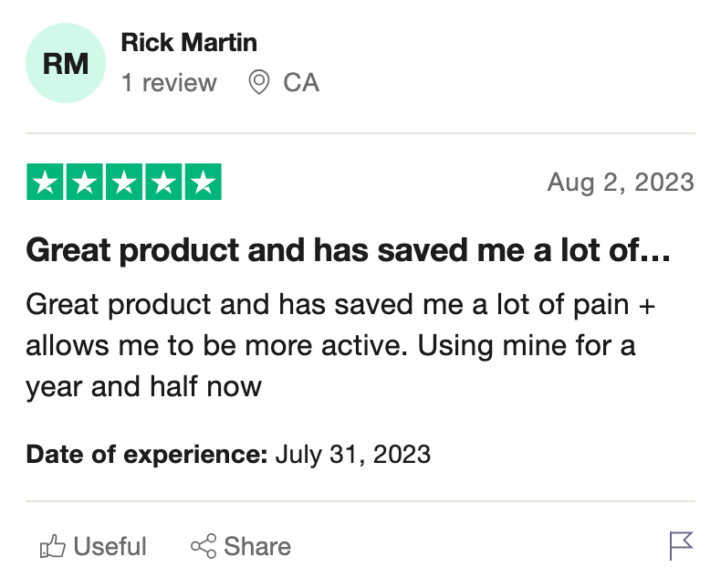
Task: Click the 'Share' text button
Action: point(257,547)
